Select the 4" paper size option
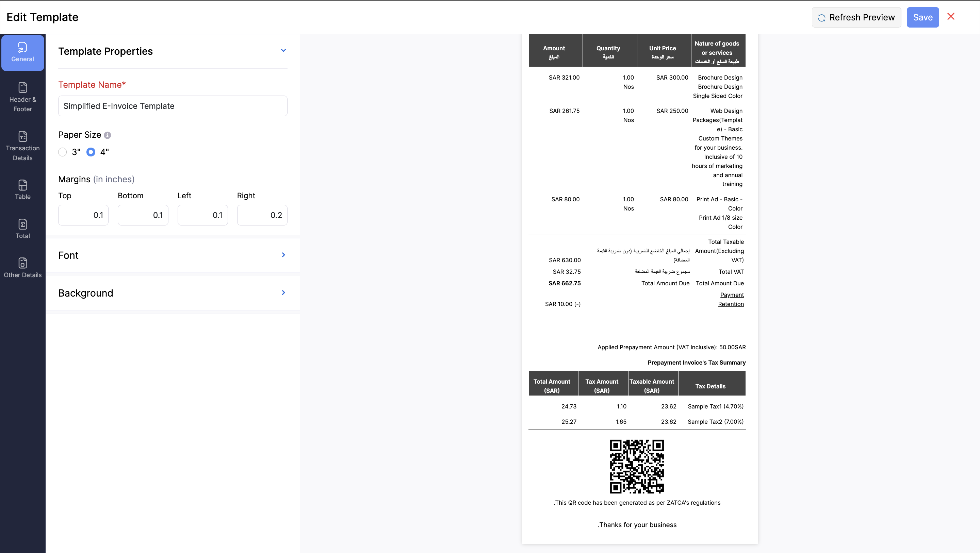This screenshot has width=980, height=553. [x=91, y=152]
